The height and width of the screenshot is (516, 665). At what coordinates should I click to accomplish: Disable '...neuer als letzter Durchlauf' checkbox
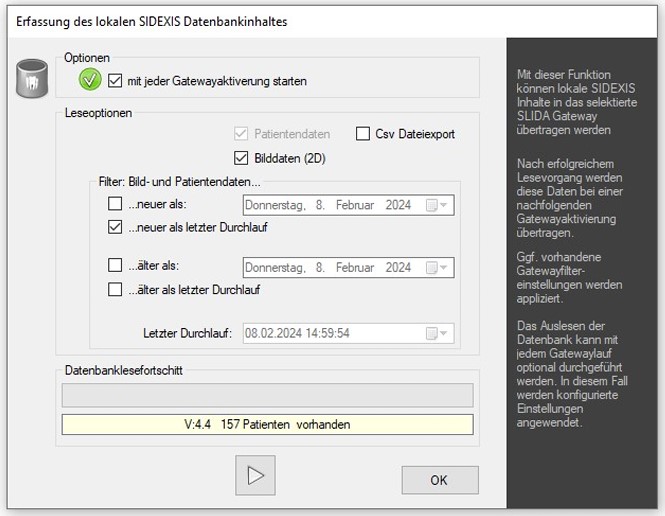click(115, 228)
